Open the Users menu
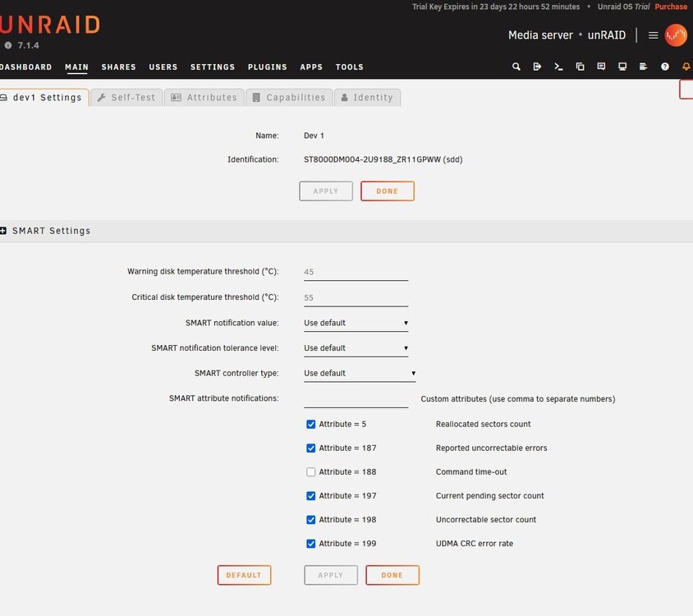The image size is (693, 616). 163,67
